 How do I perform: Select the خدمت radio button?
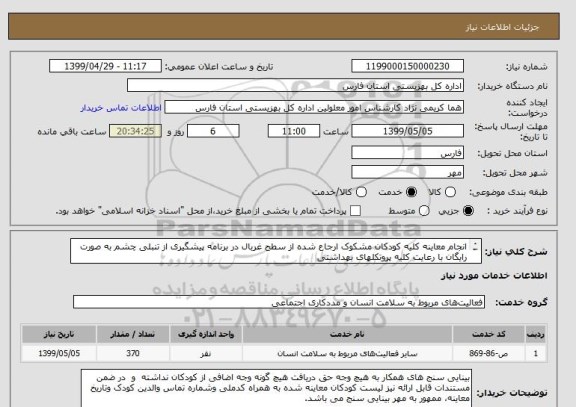(411, 192)
